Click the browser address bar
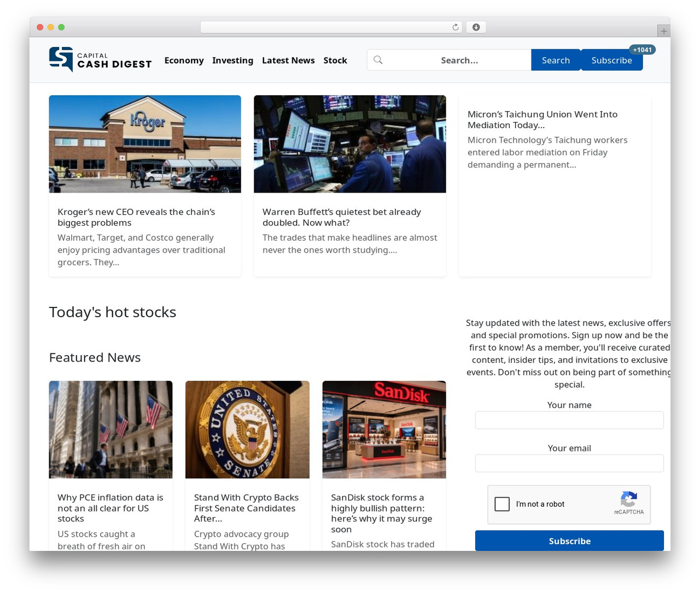700x593 pixels. [331, 27]
